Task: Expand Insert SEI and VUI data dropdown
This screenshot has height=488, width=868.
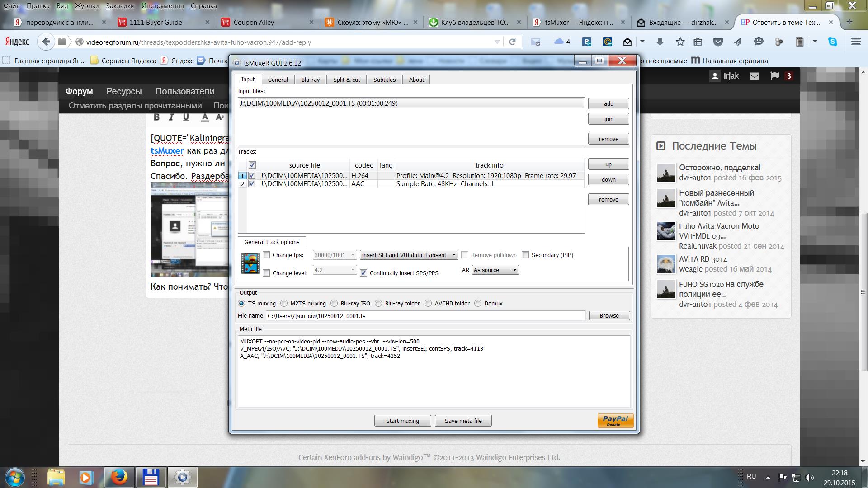Action: pyautogui.click(x=453, y=255)
